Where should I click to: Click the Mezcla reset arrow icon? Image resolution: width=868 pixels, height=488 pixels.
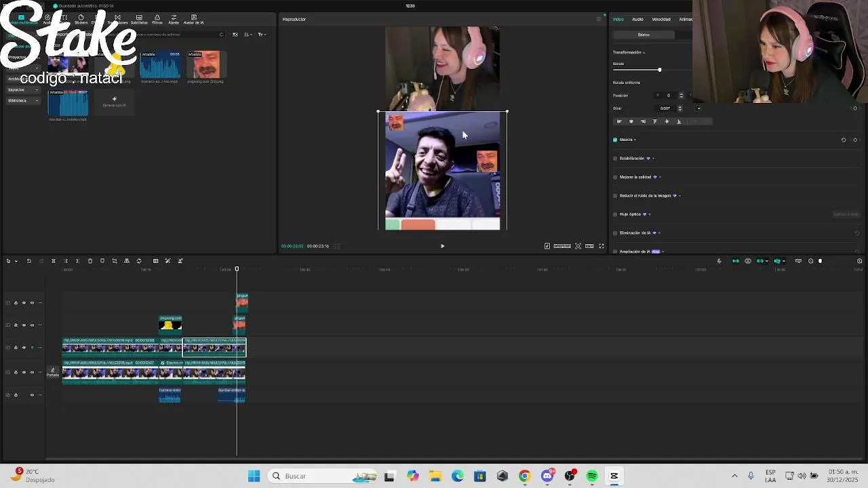pos(844,140)
